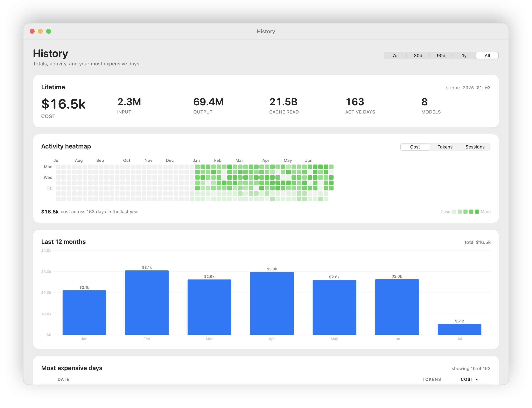Screen dimensions: 532x408
Task: Select the 1y time range
Action: 464,56
